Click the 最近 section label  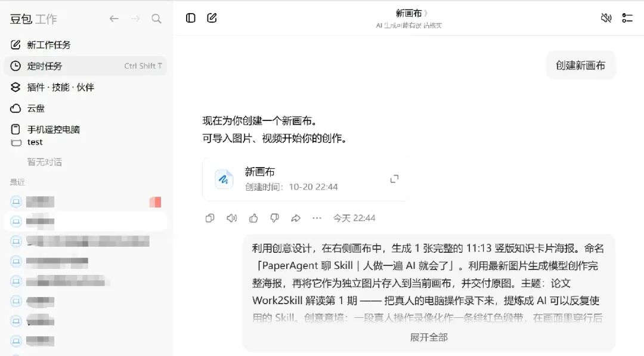(18, 182)
